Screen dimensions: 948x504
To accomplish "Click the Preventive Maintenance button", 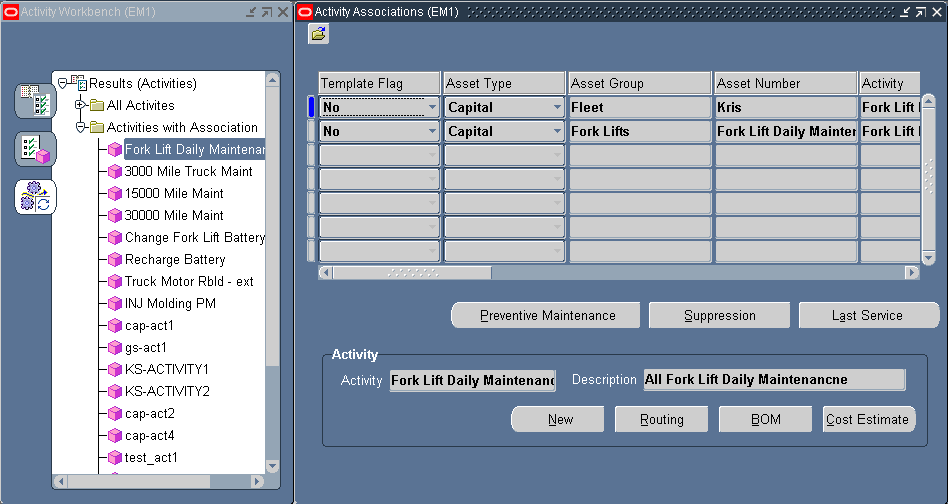I will tap(546, 315).
